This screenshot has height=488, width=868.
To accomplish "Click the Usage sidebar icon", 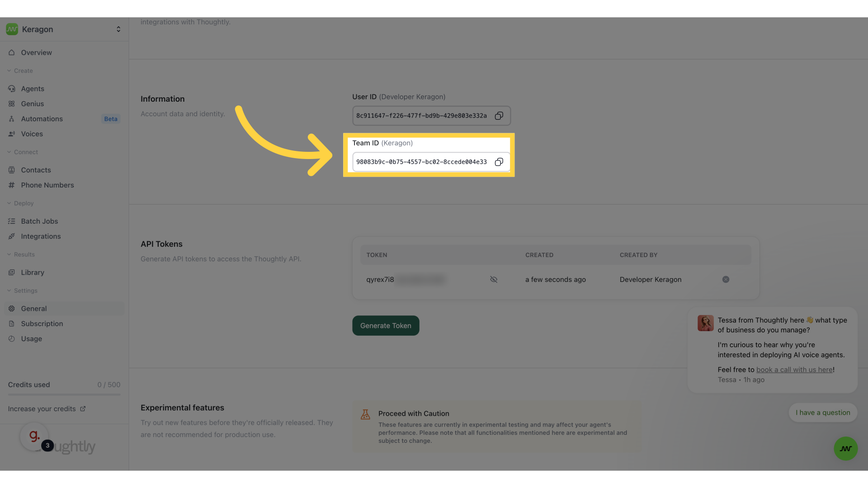I will 12,339.
